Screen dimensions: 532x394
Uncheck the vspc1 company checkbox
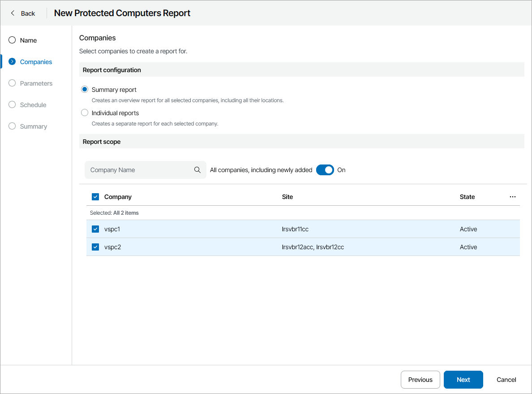click(95, 229)
